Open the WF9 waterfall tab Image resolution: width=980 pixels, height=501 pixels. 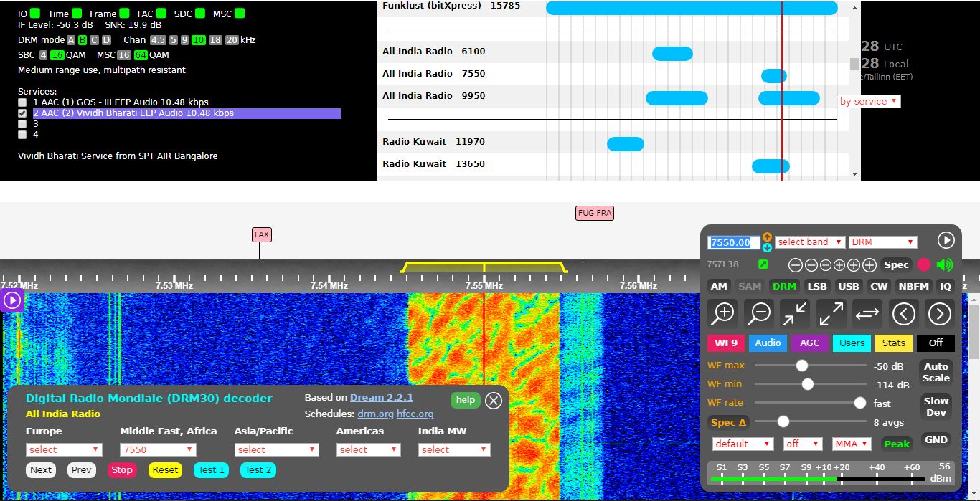click(x=726, y=343)
